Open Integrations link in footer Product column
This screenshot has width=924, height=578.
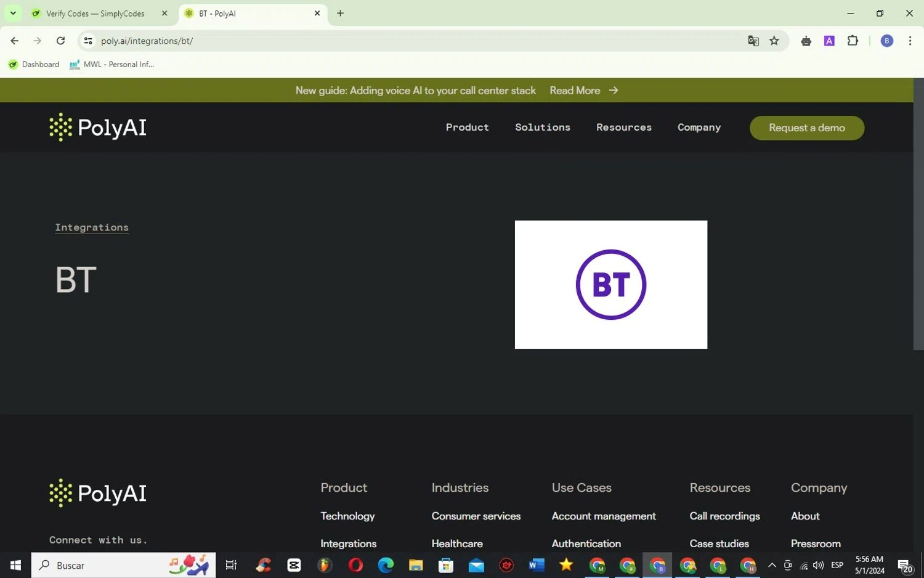348,544
